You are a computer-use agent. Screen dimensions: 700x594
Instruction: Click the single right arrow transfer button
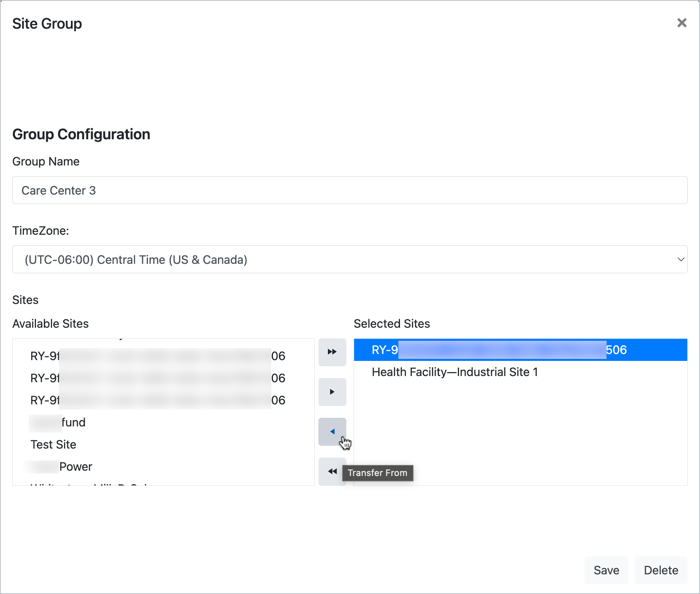pyautogui.click(x=332, y=392)
